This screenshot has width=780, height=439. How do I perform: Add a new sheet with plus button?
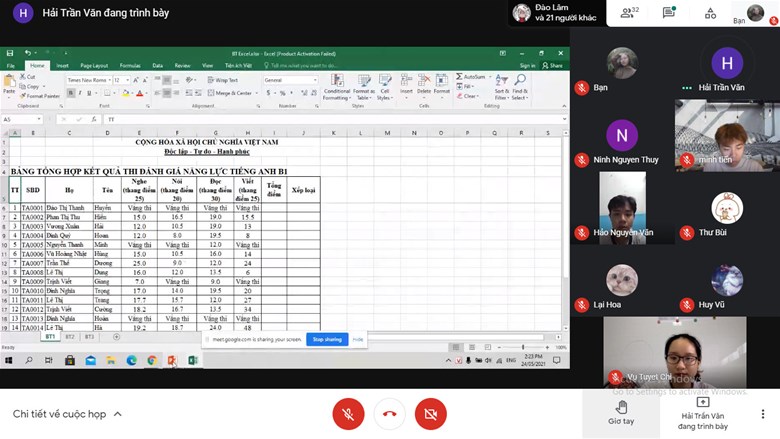click(116, 337)
